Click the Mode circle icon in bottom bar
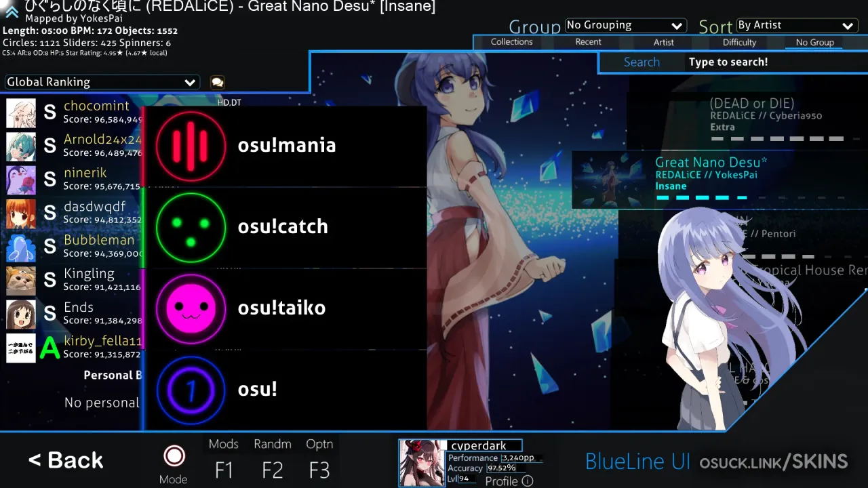The image size is (868, 488). pos(174,455)
